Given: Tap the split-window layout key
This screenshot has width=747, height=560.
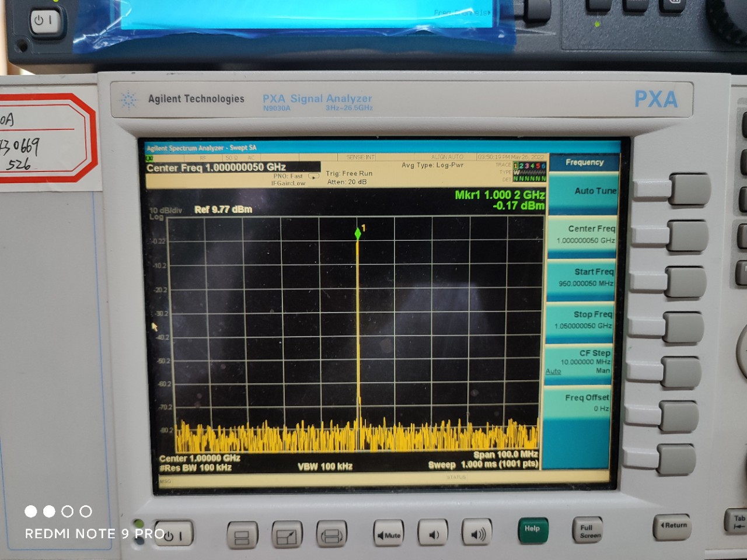Looking at the screenshot, I should [242, 535].
